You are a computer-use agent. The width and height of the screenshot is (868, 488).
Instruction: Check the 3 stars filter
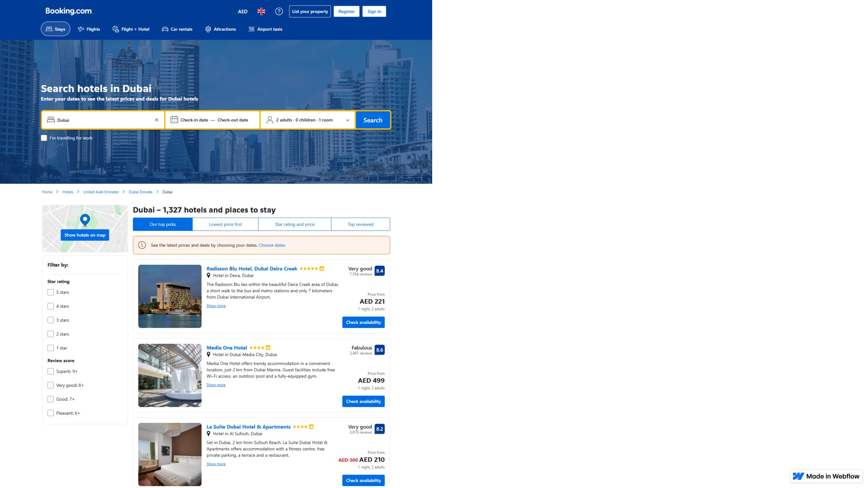51,320
